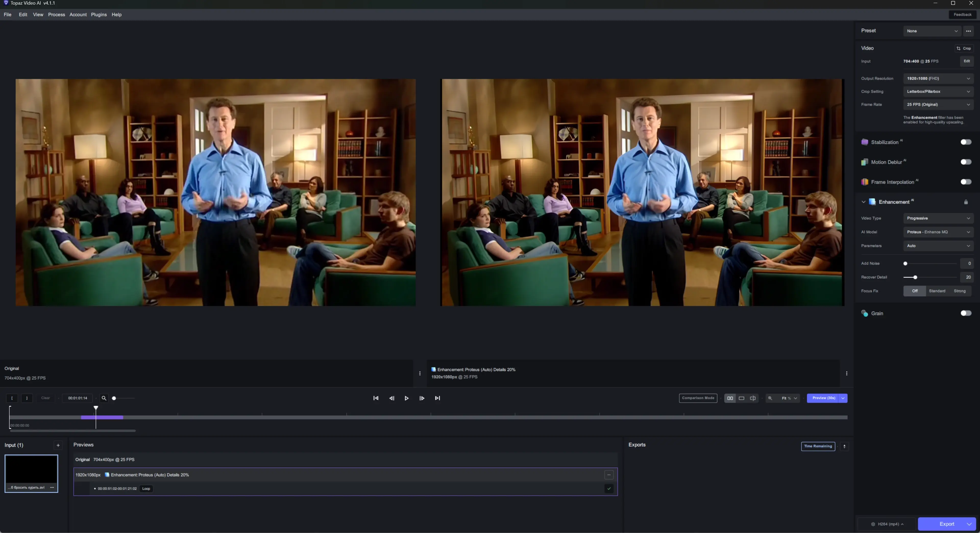Click the Enhancement lock icon
The image size is (980, 533).
[x=965, y=202]
